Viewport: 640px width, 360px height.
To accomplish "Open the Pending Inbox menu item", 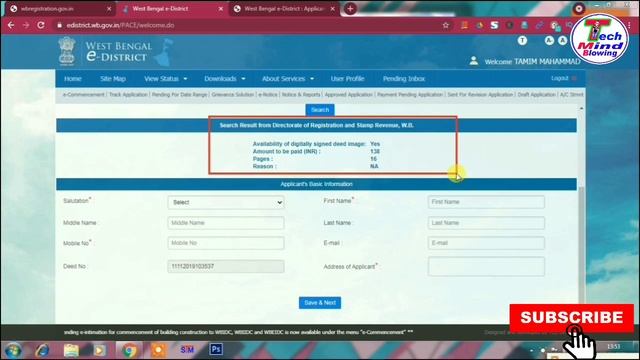I will (x=404, y=79).
